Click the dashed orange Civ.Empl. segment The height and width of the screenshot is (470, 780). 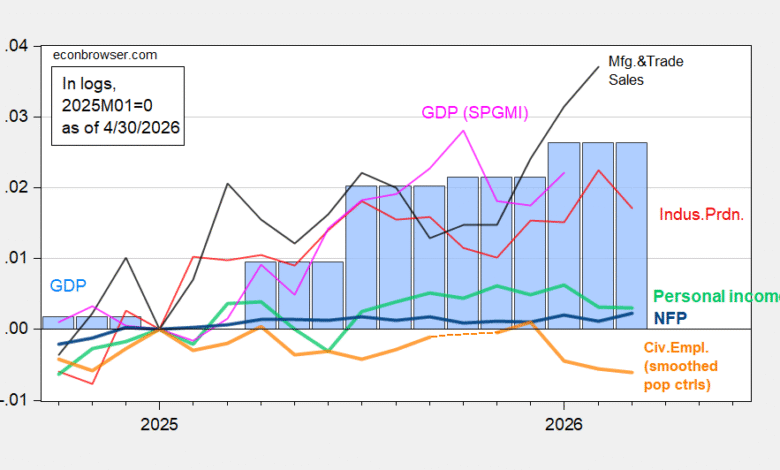tap(464, 335)
